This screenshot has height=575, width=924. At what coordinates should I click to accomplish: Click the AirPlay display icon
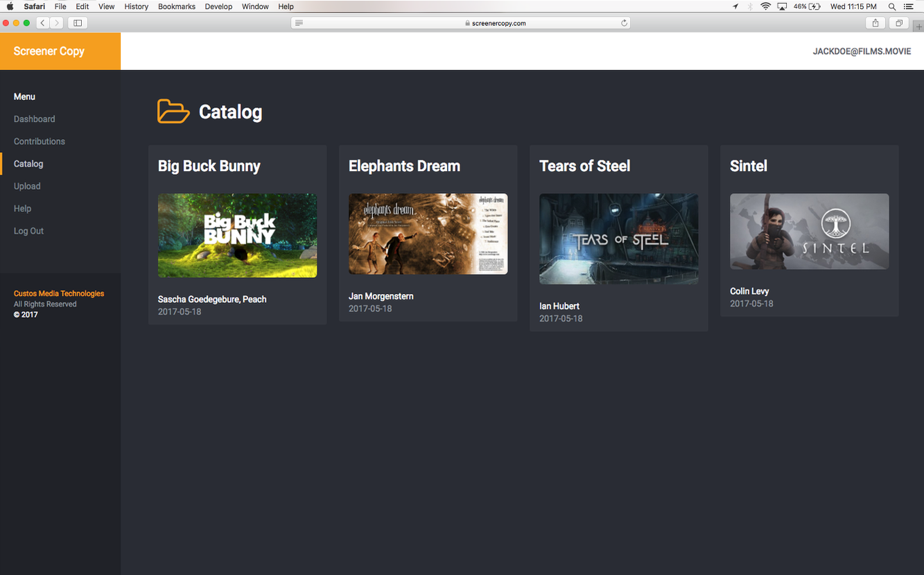(x=782, y=6)
